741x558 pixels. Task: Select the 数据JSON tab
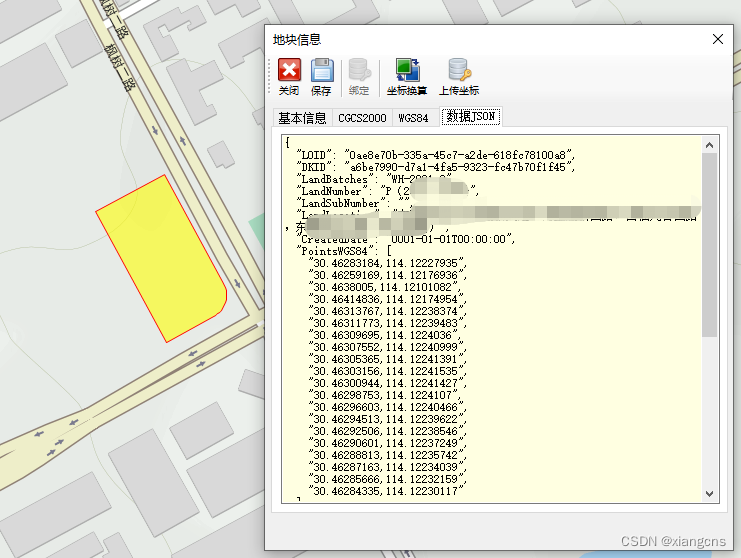click(471, 116)
